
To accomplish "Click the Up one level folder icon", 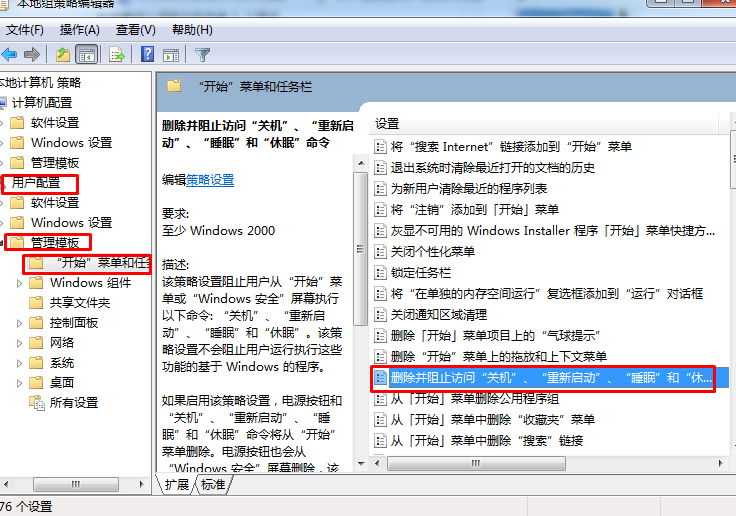I will pyautogui.click(x=63, y=55).
